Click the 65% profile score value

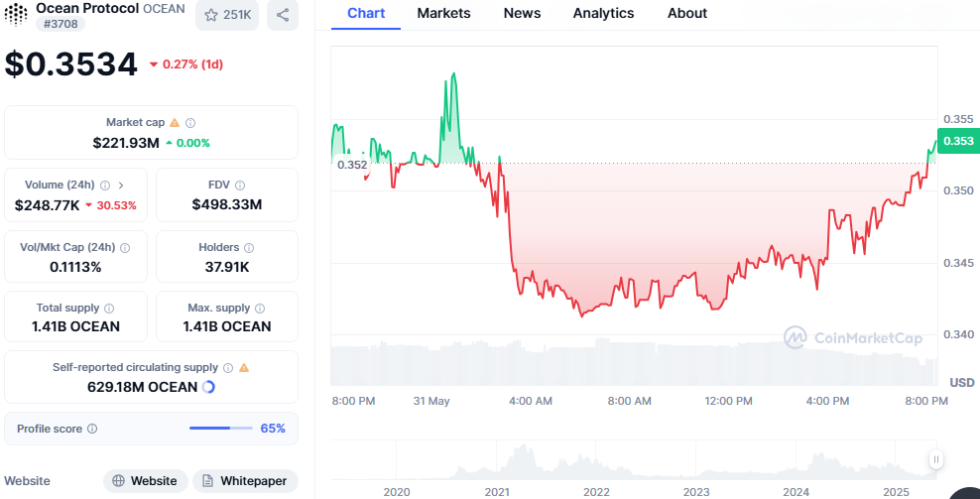(273, 429)
